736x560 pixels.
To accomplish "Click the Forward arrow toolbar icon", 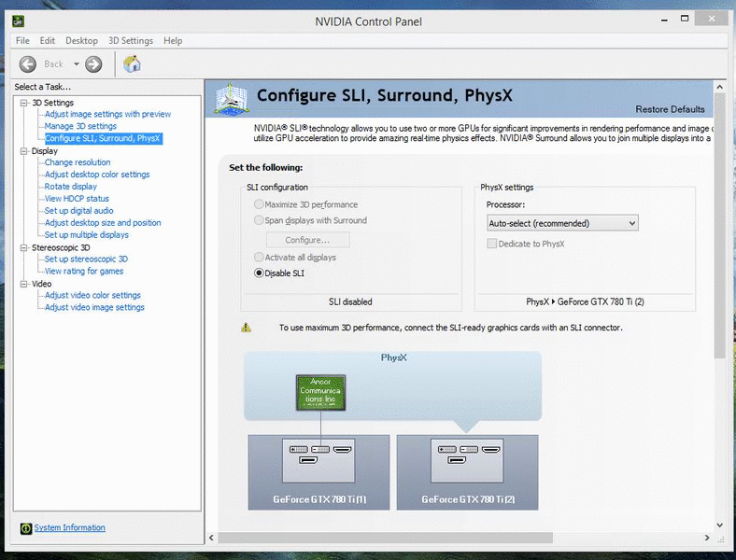I will (93, 64).
